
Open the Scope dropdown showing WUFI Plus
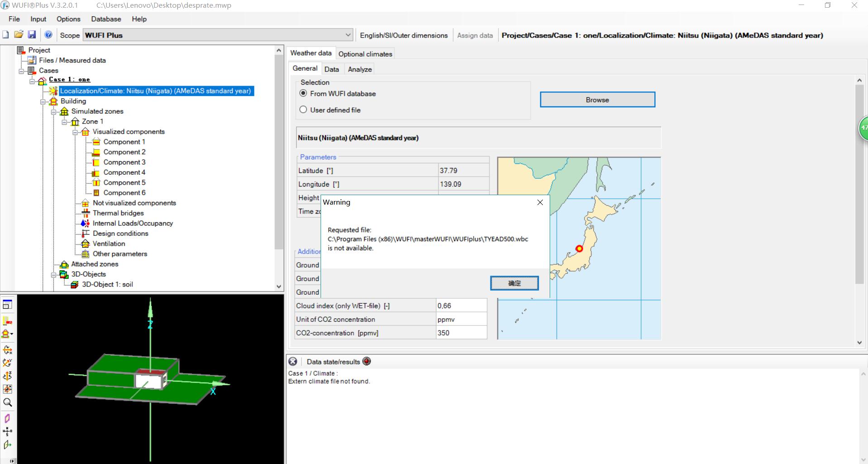pyautogui.click(x=348, y=35)
